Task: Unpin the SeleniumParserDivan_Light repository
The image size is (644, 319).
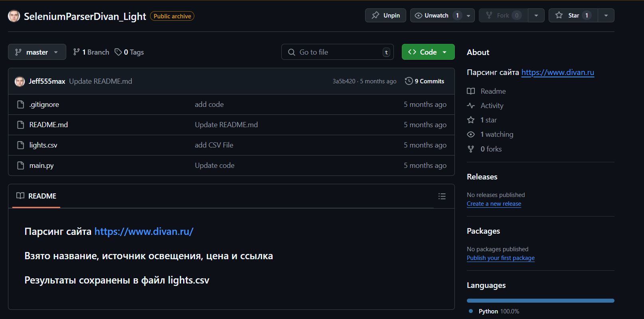Action: click(385, 16)
